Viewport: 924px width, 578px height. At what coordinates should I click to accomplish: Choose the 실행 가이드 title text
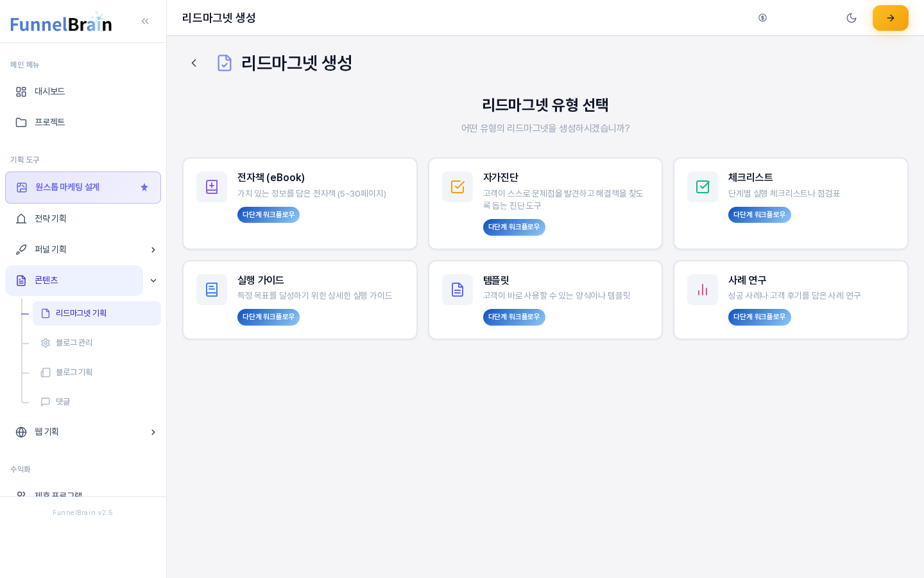(261, 281)
